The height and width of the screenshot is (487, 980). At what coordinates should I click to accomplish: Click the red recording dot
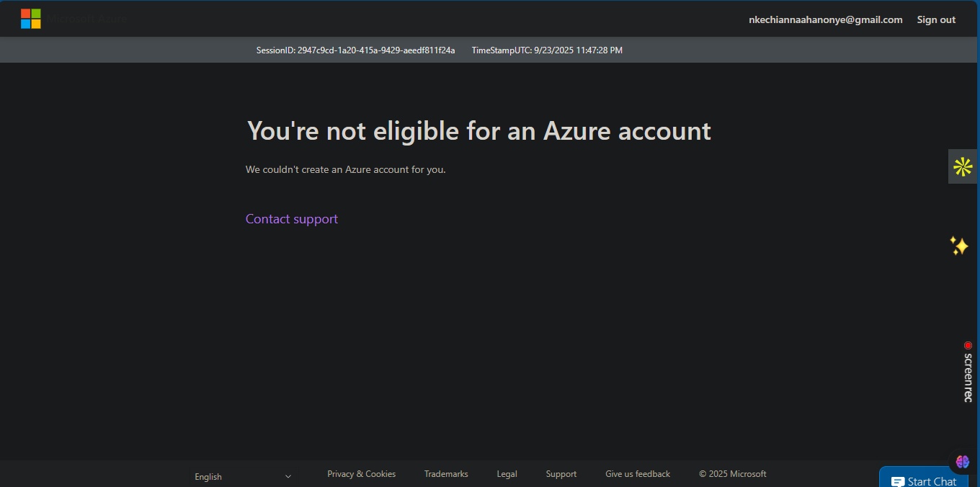point(966,345)
